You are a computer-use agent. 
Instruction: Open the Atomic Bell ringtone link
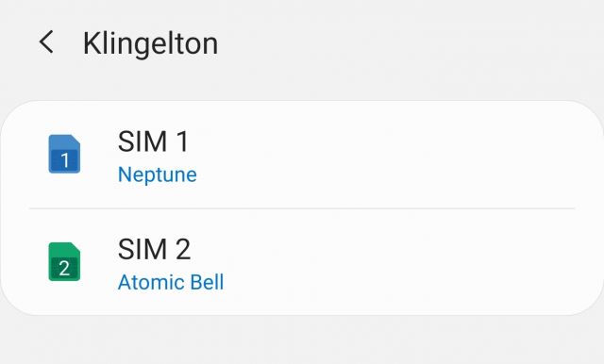171,282
